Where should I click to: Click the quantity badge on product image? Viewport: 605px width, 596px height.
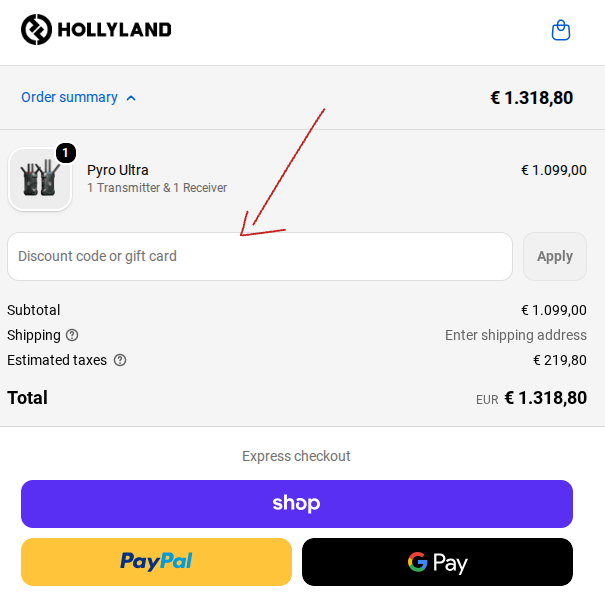click(x=66, y=153)
